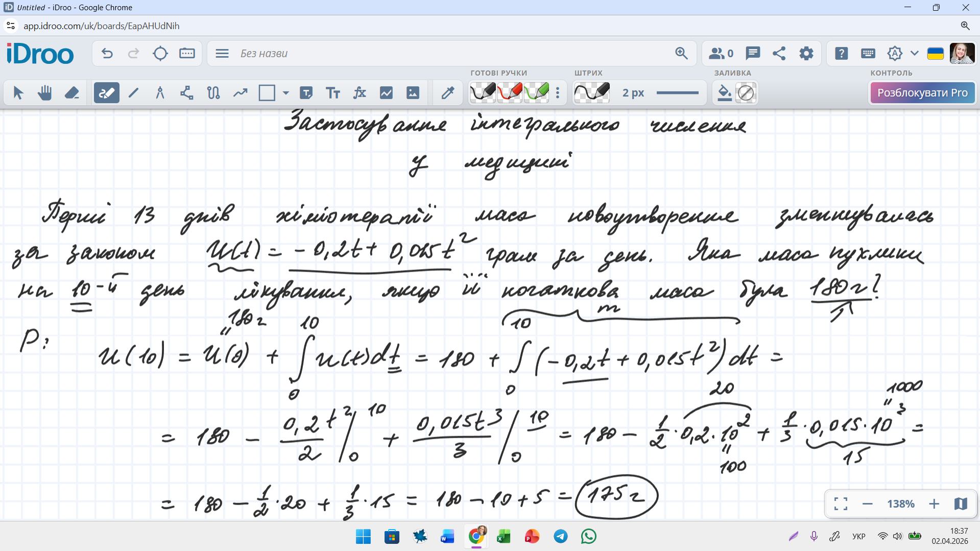Expand the shape tool dropdown arrow
The height and width of the screenshot is (551, 980).
click(286, 93)
